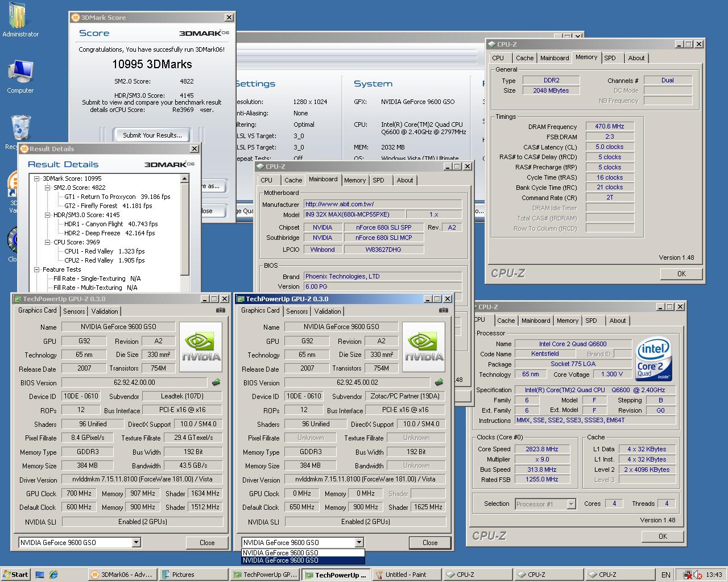Open Processor #1 selection dropdown in CPU-Z
This screenshot has height=582, width=728.
click(571, 504)
